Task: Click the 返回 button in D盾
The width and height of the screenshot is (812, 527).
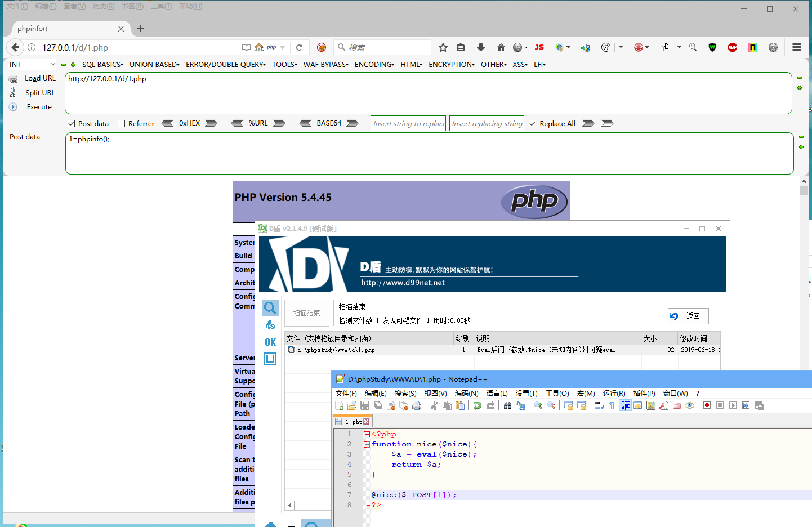Action: [x=688, y=316]
